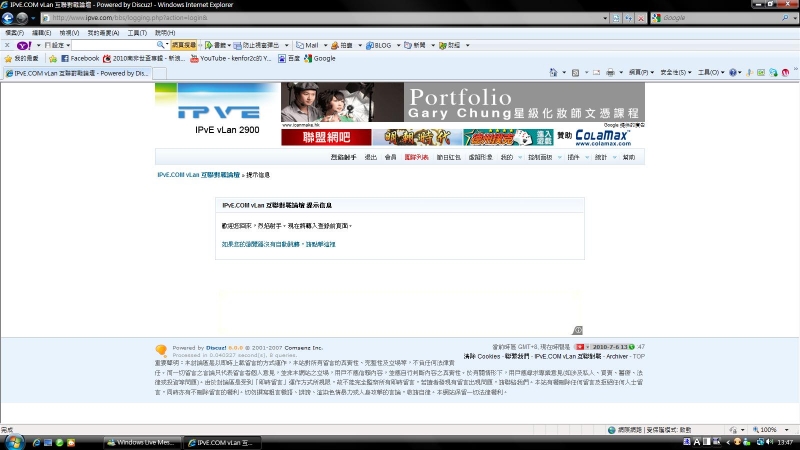Image resolution: width=800 pixels, height=450 pixels.
Task: Click the ColaMax sponsor logo
Action: click(x=603, y=137)
